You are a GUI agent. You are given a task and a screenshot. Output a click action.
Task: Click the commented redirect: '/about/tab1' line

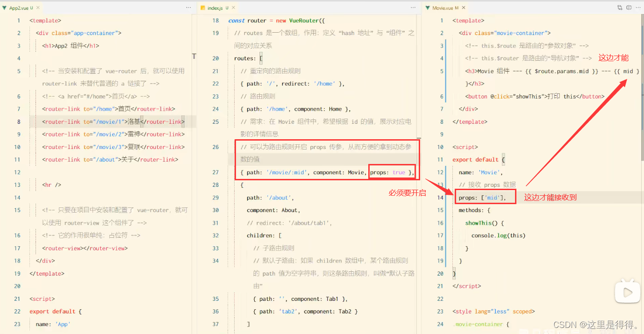(289, 223)
